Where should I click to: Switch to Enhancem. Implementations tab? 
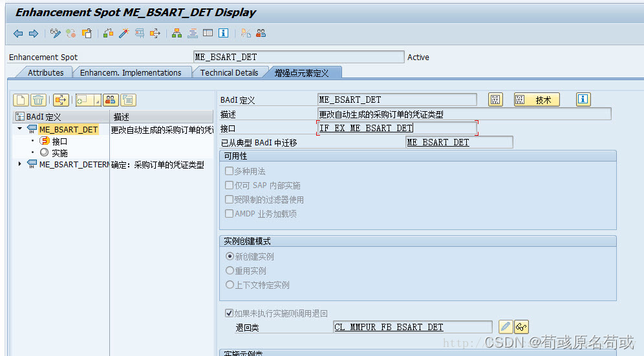pos(131,72)
